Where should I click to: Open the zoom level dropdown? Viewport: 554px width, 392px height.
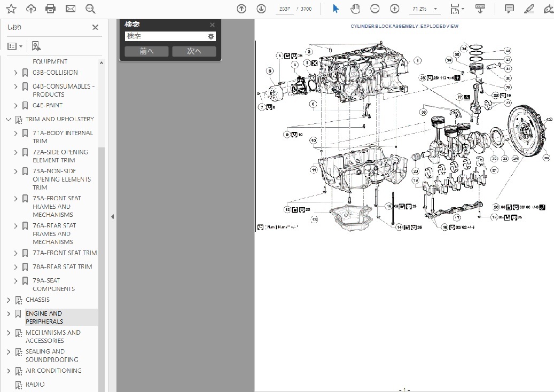coord(435,9)
